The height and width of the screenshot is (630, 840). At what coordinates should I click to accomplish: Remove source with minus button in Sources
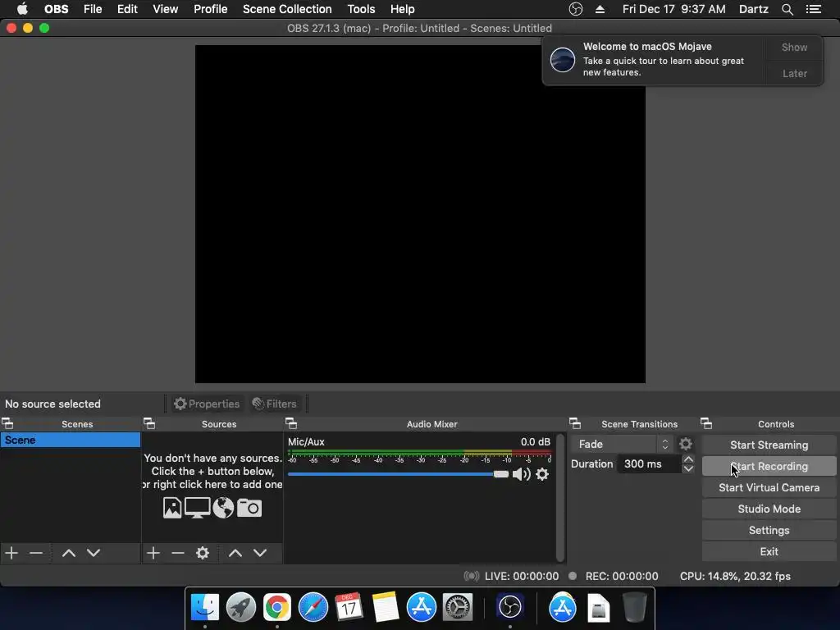(x=178, y=553)
